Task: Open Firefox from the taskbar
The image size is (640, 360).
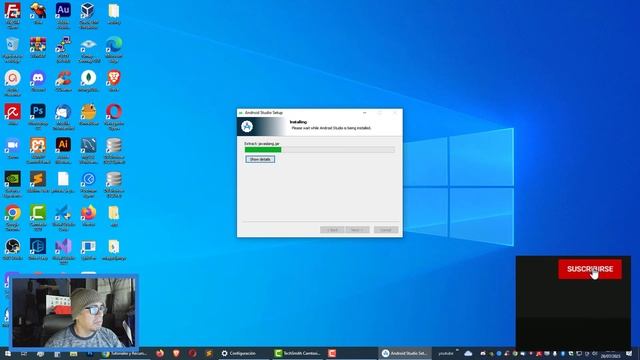Action: pyautogui.click(x=160, y=353)
